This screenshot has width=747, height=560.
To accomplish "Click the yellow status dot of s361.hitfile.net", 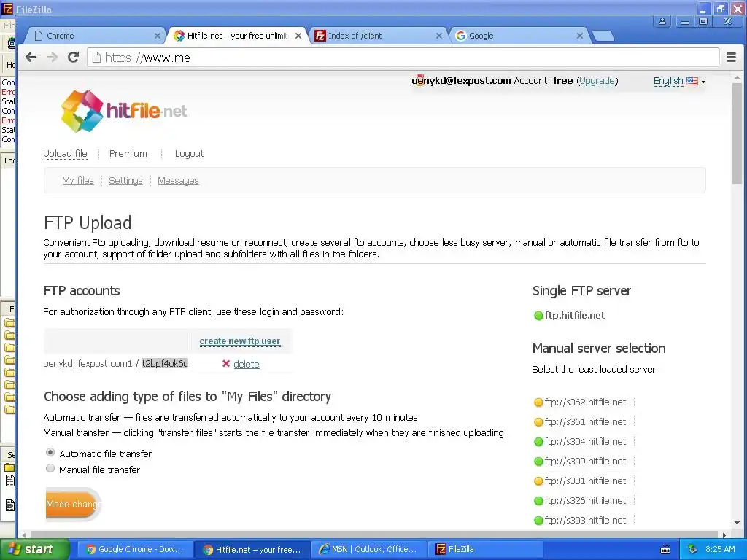I will [538, 422].
